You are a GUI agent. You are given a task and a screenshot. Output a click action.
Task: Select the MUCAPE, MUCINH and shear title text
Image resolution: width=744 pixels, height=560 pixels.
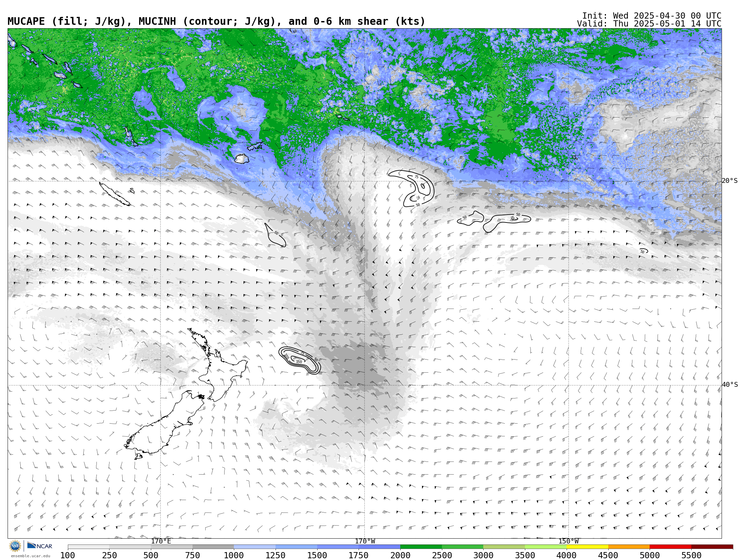click(x=216, y=21)
